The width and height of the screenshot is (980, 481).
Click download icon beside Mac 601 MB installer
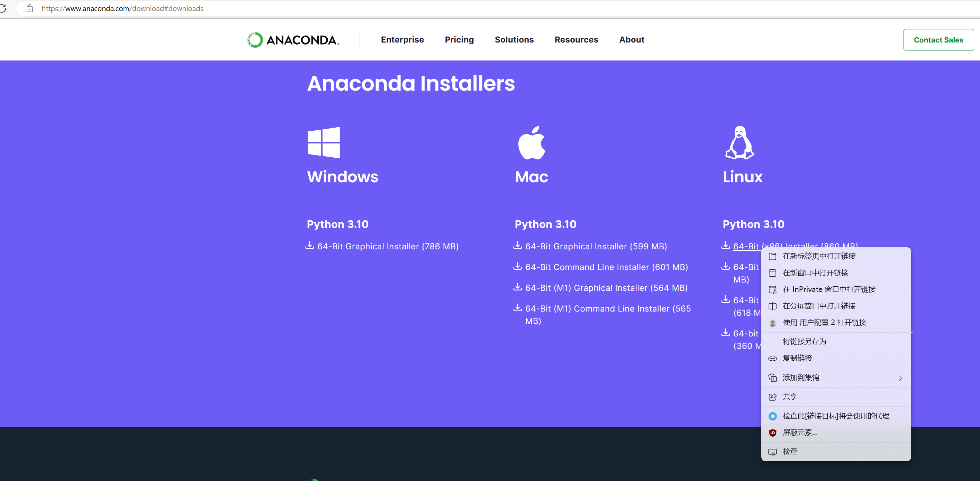click(517, 266)
